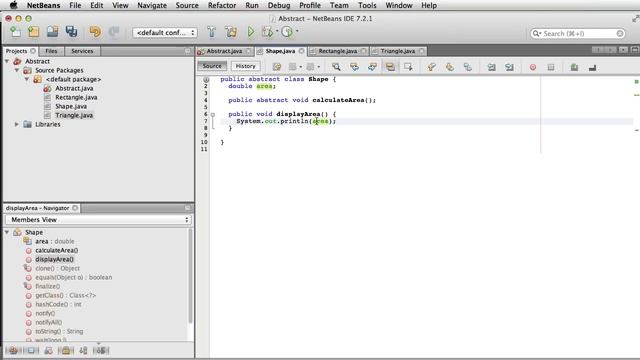Screen dimensions: 640x360
Task: Open the Debug Project dropdown arrow
Action: 277,31
